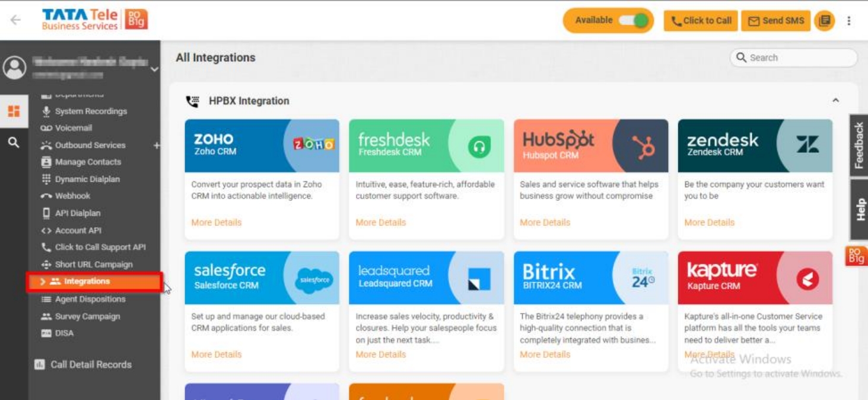Open More Details for Salesforce CRM
Screen dimensions: 868x400
[x=217, y=354]
